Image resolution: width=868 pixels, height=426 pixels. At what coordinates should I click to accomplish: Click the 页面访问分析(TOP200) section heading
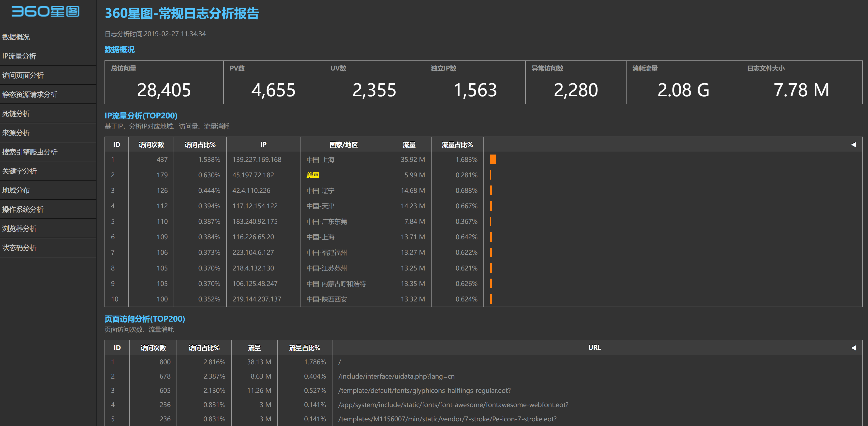coord(145,319)
